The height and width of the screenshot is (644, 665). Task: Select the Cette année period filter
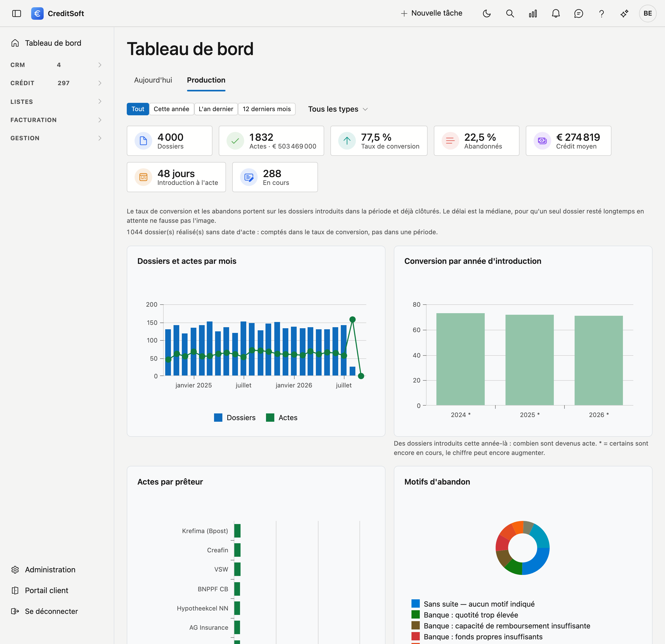171,109
